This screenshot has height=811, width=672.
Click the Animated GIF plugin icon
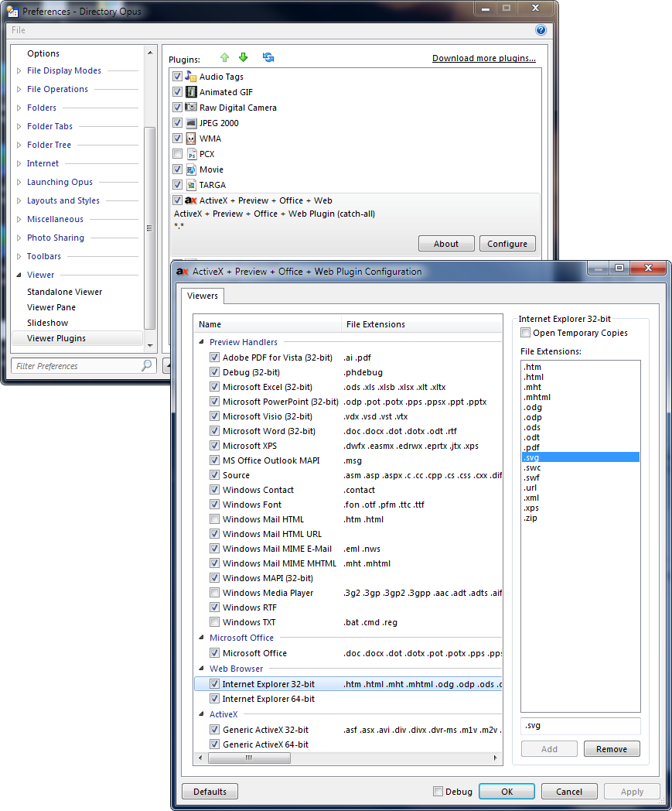191,92
